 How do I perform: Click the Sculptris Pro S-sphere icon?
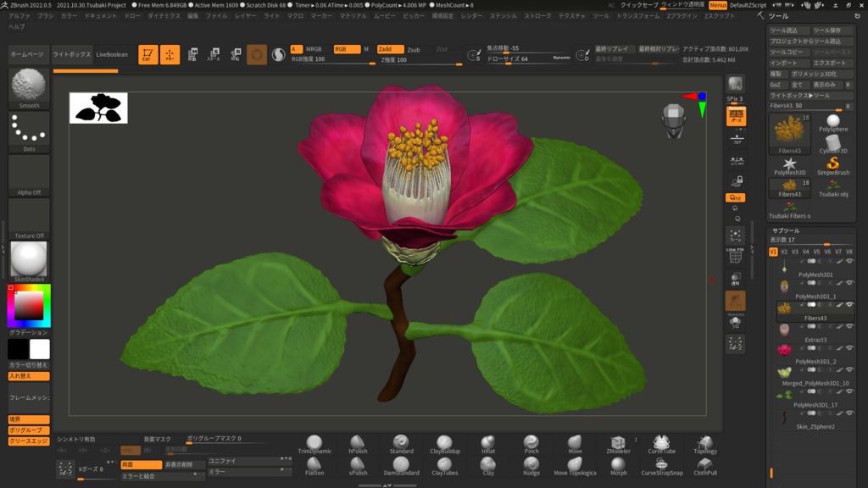(278, 54)
